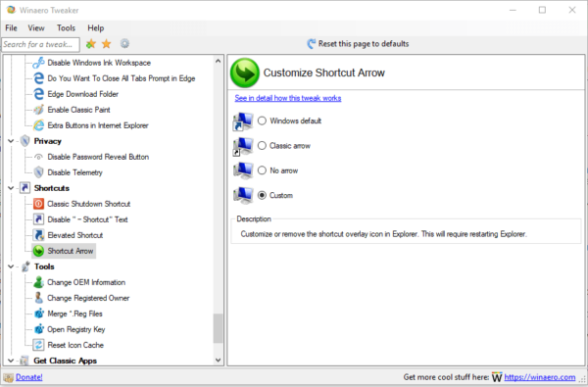Image resolution: width=588 pixels, height=387 pixels.
Task: Click the Open Registry Key icon
Action: (38, 329)
